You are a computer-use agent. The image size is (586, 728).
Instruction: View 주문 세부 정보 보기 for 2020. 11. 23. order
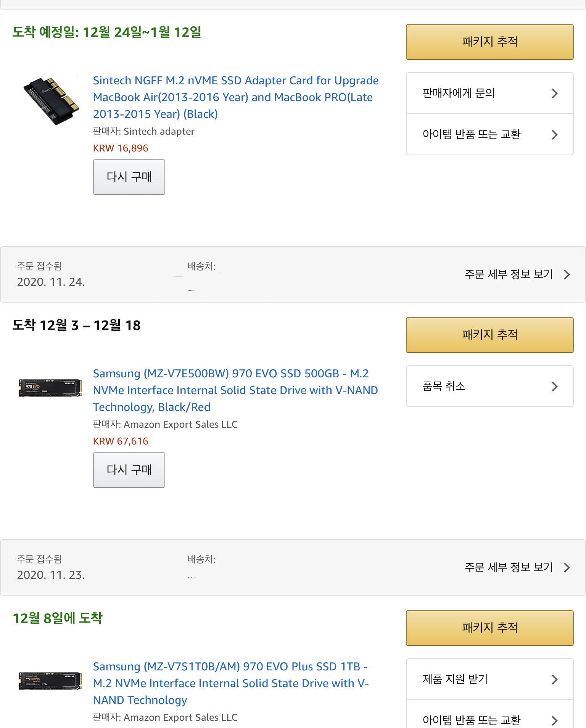(509, 567)
